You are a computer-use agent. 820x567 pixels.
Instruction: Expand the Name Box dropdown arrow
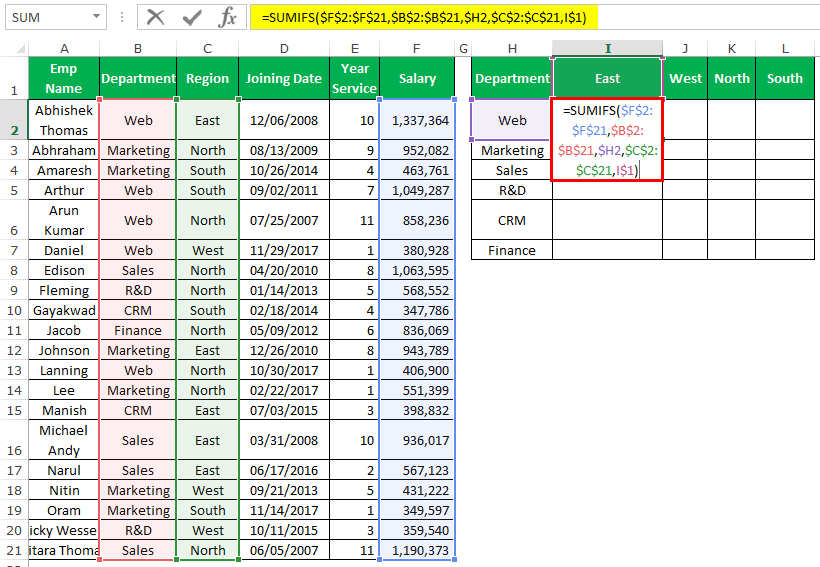96,18
